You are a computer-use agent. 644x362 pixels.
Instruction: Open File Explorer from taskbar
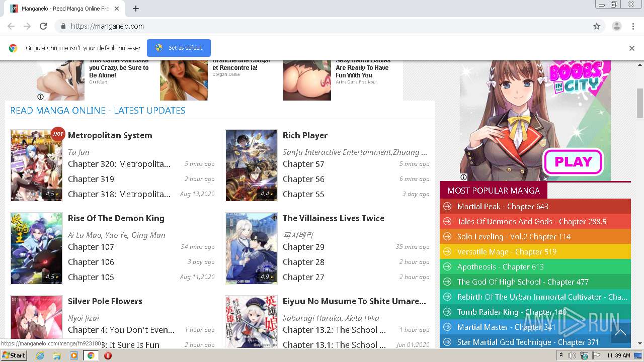[x=57, y=355]
